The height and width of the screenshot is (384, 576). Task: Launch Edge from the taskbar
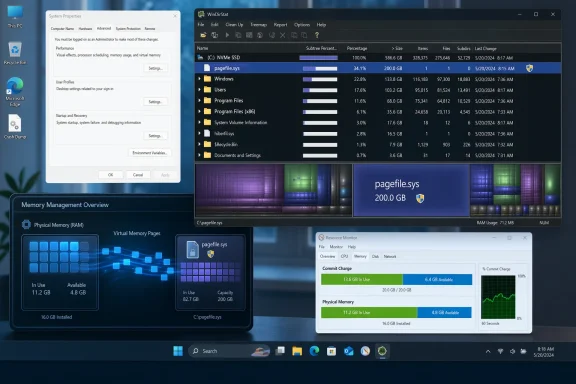tap(314, 351)
